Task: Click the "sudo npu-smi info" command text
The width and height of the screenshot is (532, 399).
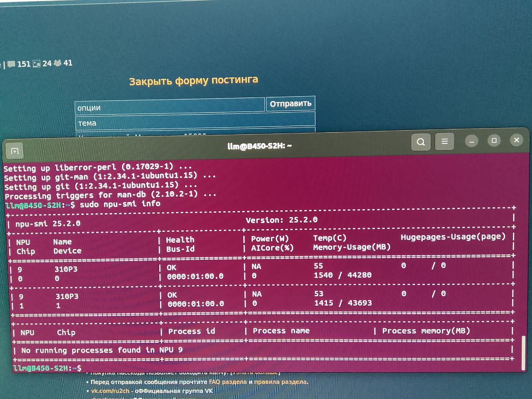Action: tap(120, 204)
